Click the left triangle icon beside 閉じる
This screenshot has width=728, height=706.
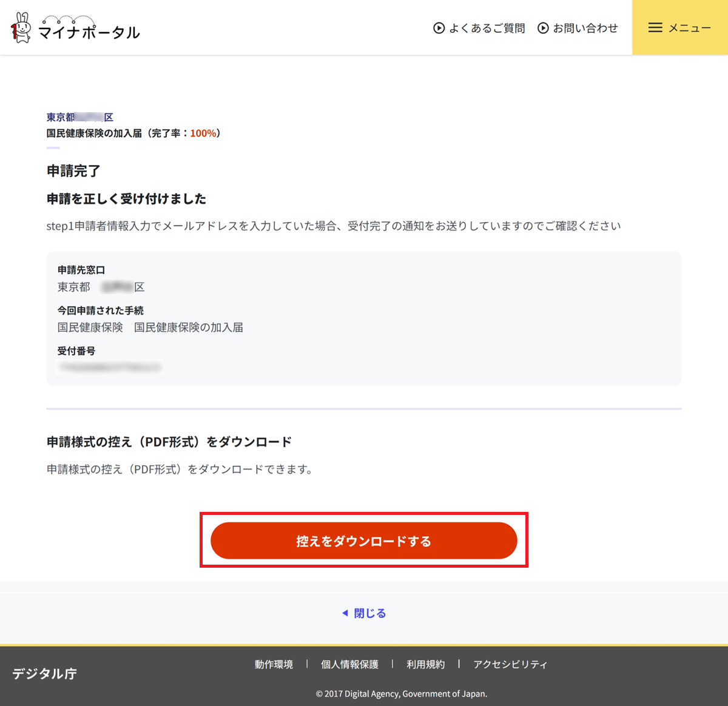click(345, 613)
